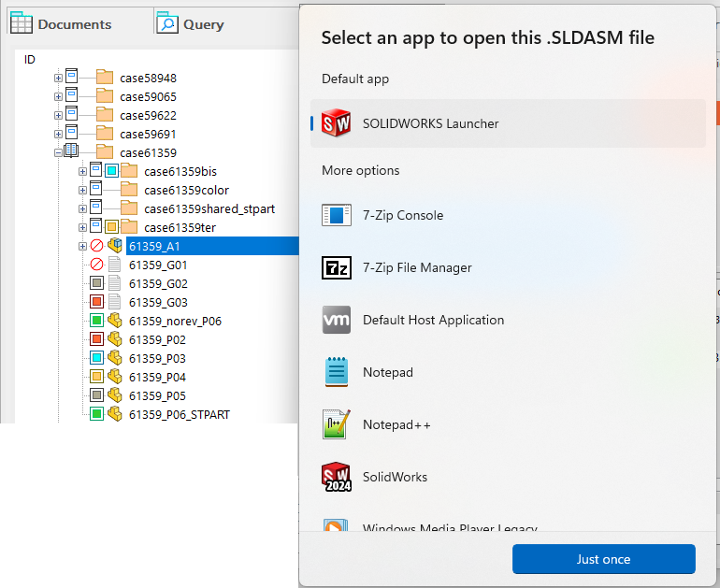The image size is (720, 588).
Task: Select the 61359_P05 part row
Action: coord(157,396)
